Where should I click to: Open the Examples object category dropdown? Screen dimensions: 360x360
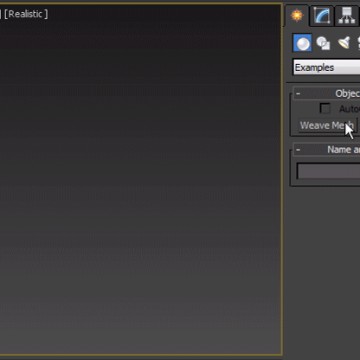[326, 68]
